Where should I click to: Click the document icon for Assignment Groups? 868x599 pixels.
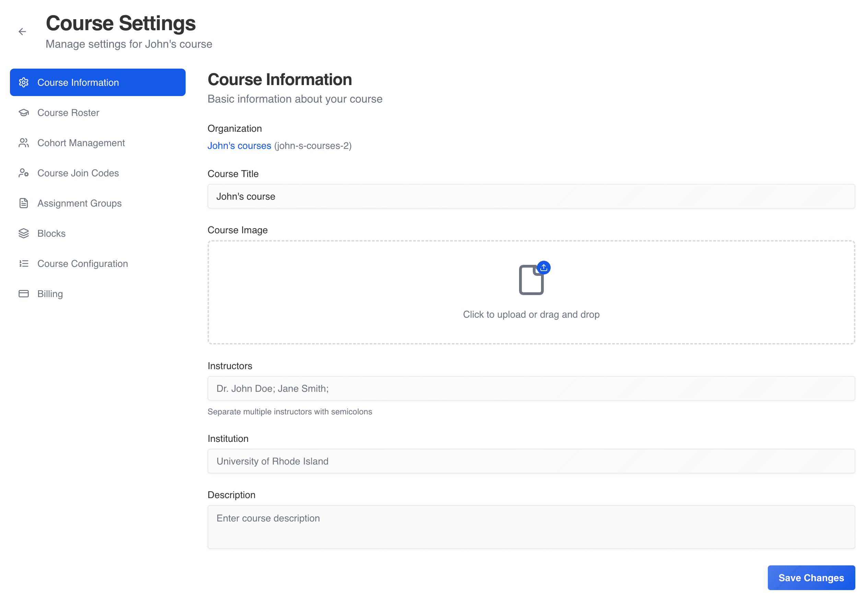pos(24,203)
